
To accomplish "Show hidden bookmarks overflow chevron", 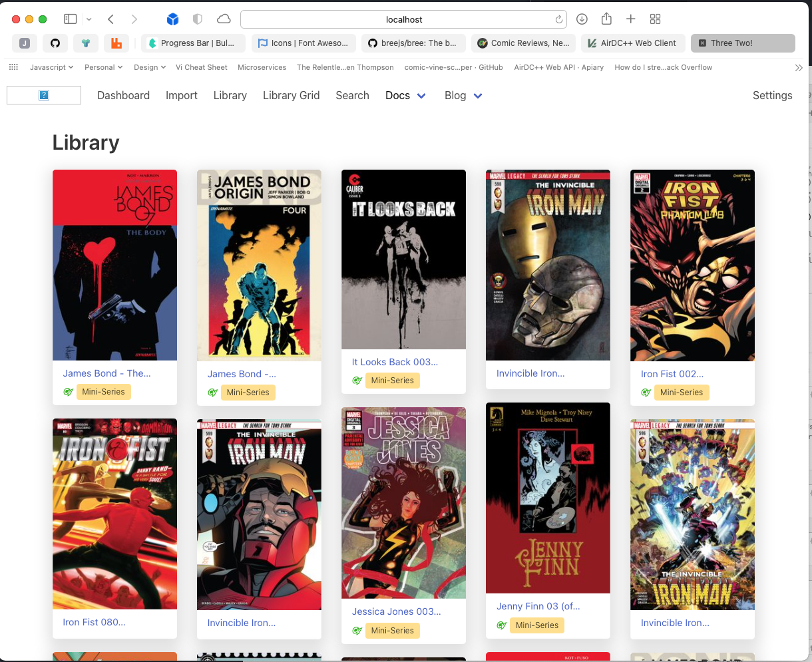I will tap(799, 67).
